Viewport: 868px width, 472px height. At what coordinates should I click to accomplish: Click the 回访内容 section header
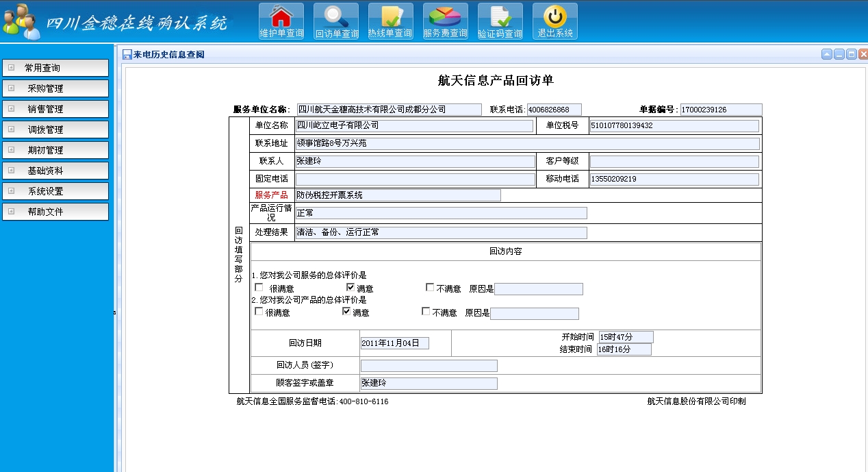(x=506, y=251)
